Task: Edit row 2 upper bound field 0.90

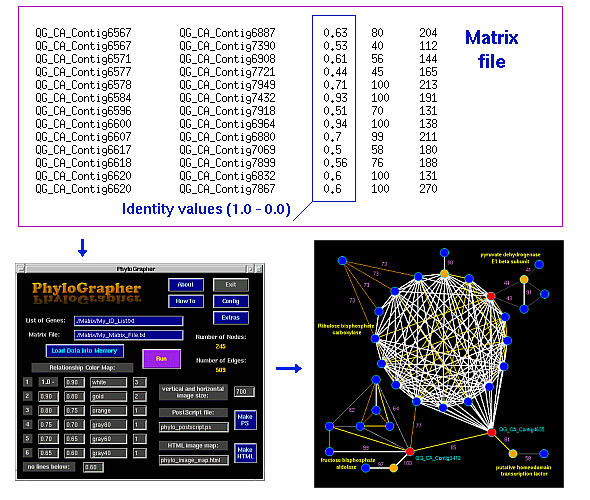Action: point(48,397)
